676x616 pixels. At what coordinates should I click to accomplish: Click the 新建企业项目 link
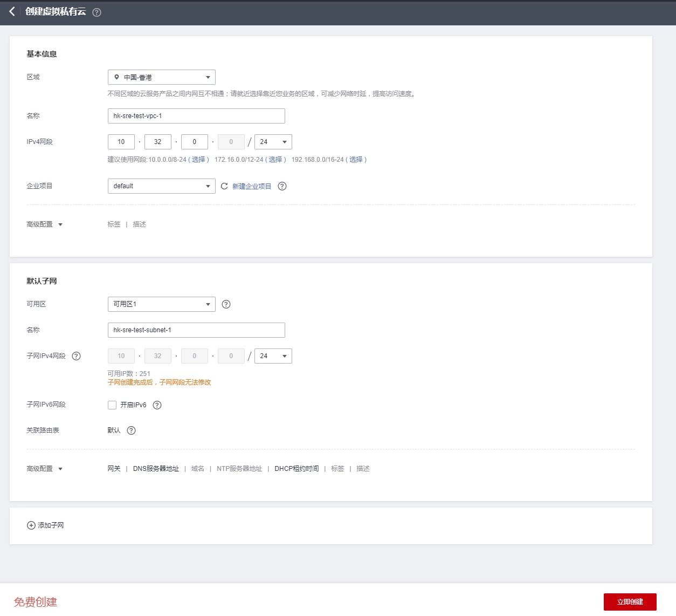point(252,186)
